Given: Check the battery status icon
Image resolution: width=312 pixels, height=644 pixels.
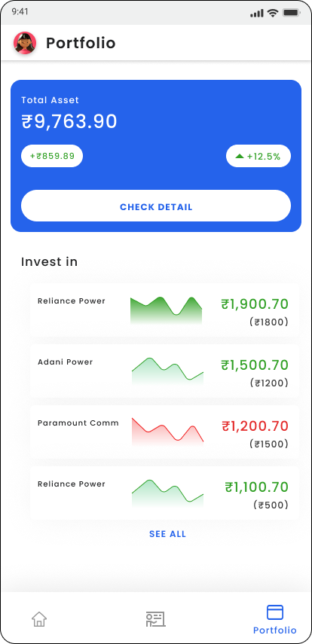Looking at the screenshot, I should coord(291,13).
